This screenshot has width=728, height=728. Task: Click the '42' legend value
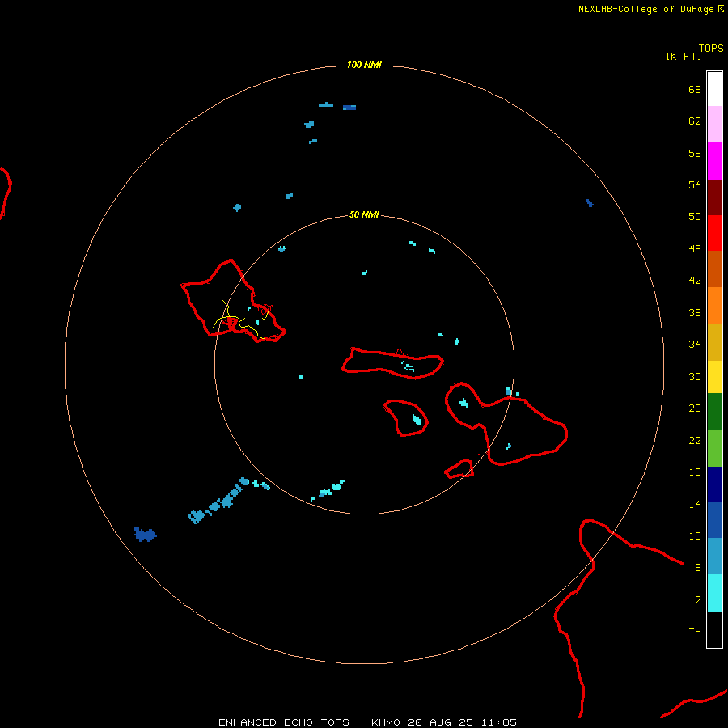[695, 281]
